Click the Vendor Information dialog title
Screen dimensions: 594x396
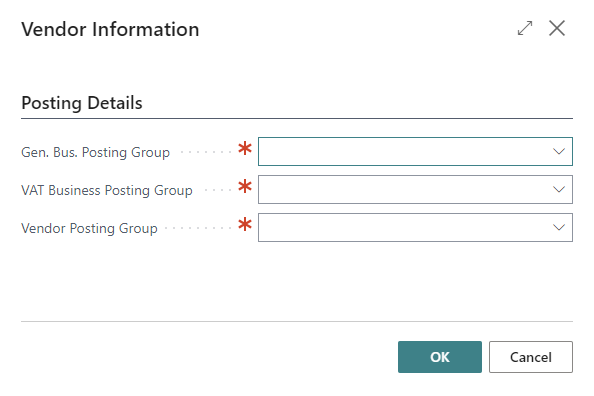[110, 30]
